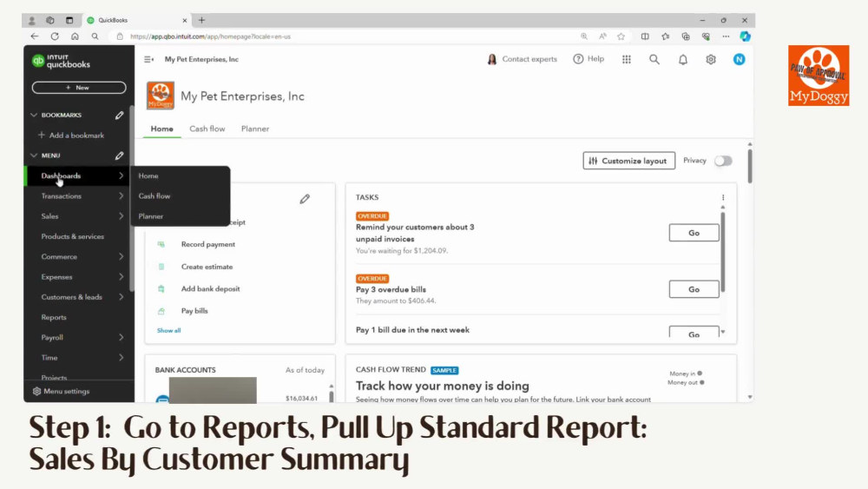The height and width of the screenshot is (489, 868).
Task: Go to browser home icon
Action: click(75, 36)
